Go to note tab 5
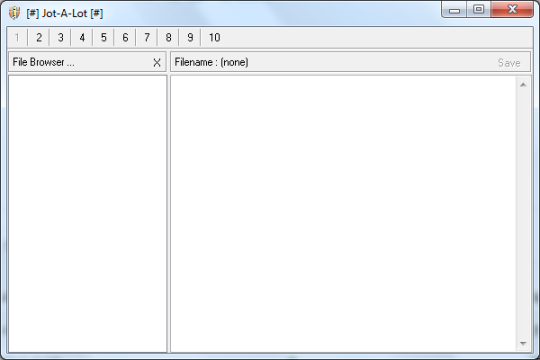 [x=104, y=38]
